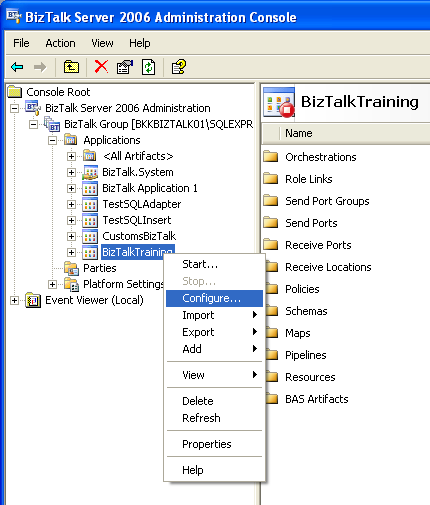This screenshot has width=430, height=505.
Task: Choose Help from the context menu
Action: (x=214, y=470)
